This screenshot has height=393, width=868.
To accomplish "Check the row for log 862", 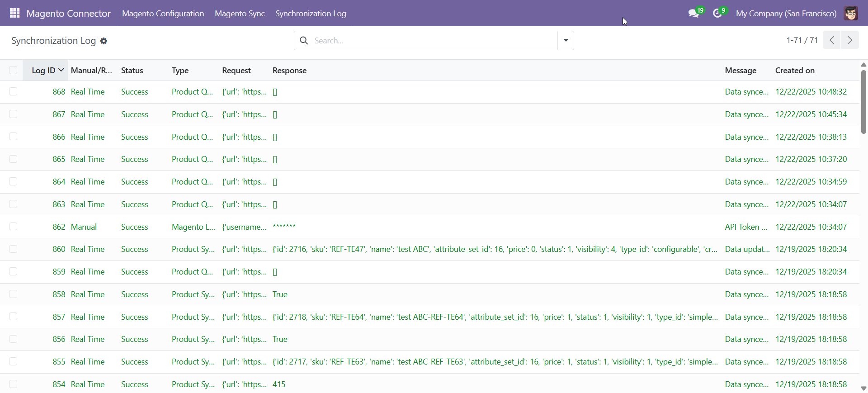I will (x=13, y=227).
